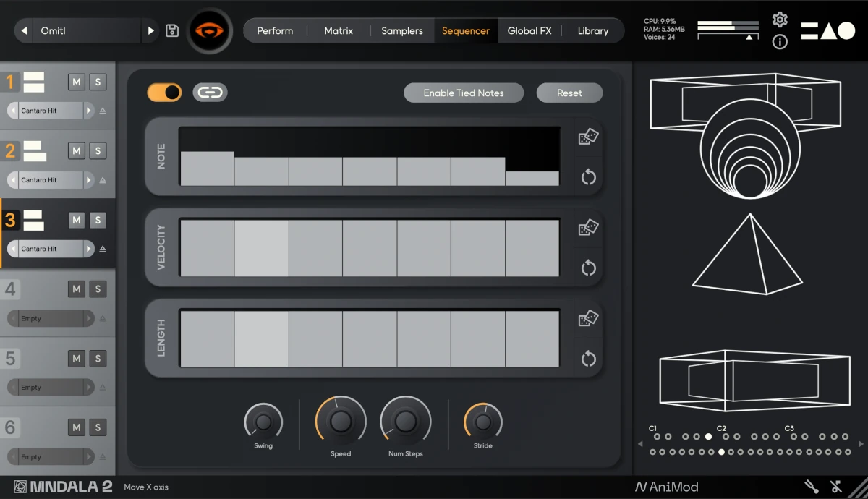Solo track 2 with the S button
Image resolution: width=868 pixels, height=499 pixels.
coord(98,150)
